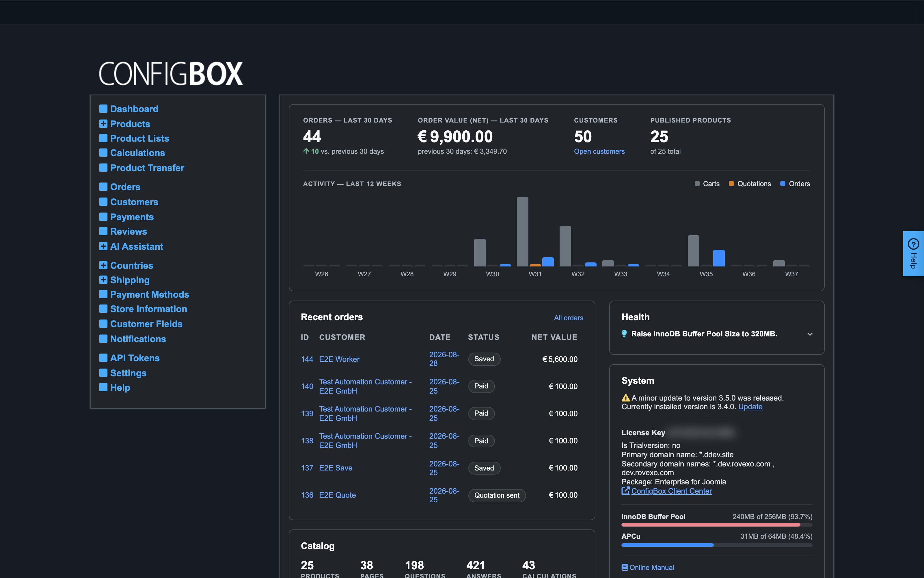Image resolution: width=924 pixels, height=578 pixels.
Task: Click the Settings sidebar icon
Action: pos(103,373)
